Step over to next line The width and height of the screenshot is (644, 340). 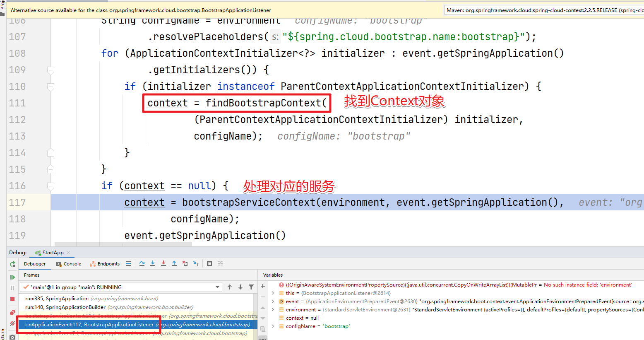point(142,263)
